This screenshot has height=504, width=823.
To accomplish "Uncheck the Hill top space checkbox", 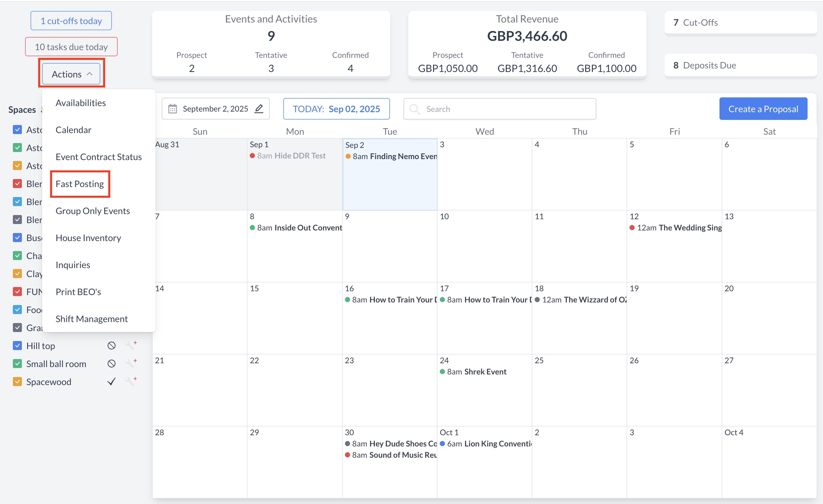I will [17, 346].
